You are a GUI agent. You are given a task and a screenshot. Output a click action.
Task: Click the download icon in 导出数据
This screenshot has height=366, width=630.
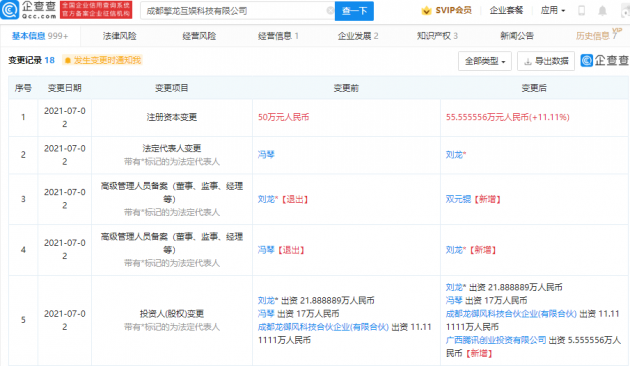point(528,61)
